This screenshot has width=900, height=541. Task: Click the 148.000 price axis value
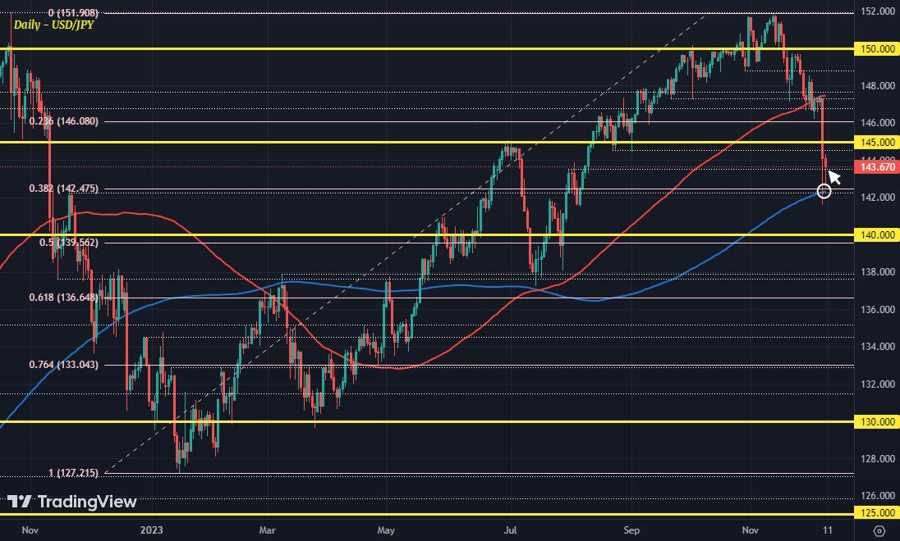tap(878, 86)
